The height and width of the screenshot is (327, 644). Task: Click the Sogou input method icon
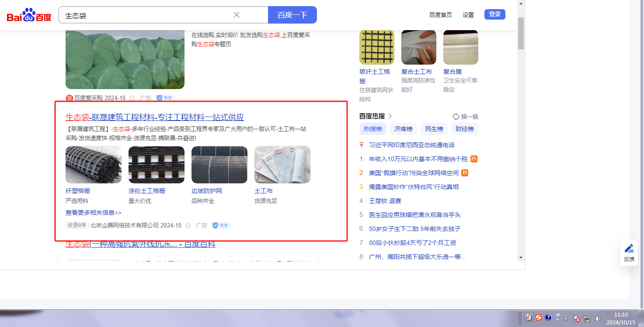tap(539, 317)
